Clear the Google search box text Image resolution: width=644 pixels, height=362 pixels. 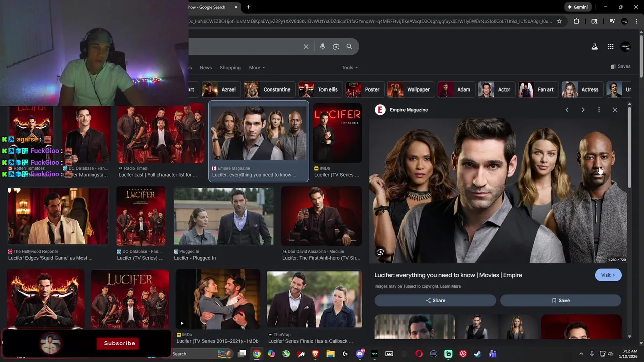point(306,46)
